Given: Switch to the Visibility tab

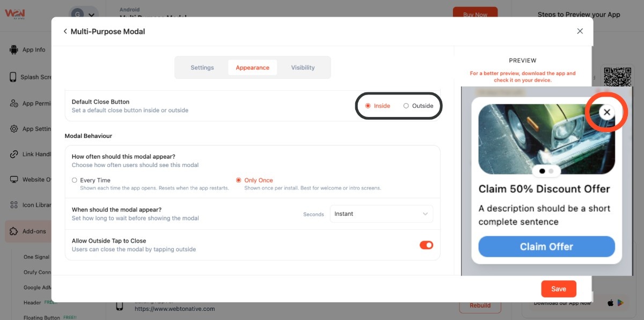Looking at the screenshot, I should [x=303, y=68].
